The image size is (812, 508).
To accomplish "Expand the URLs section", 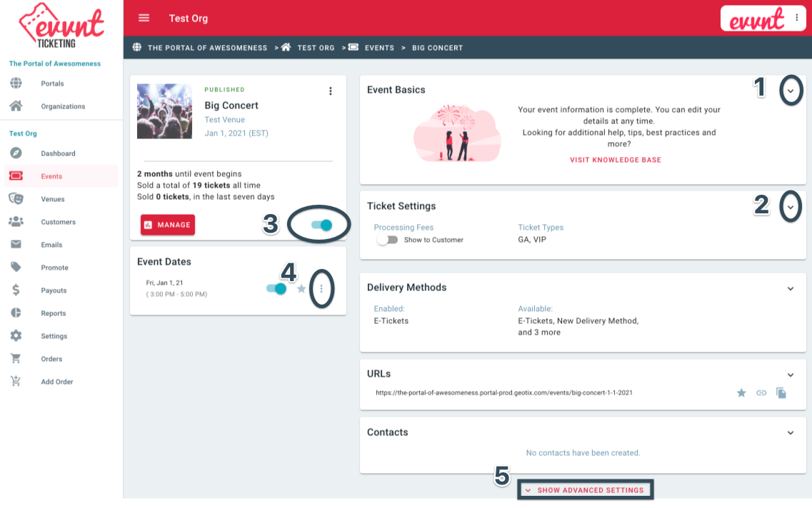I will (791, 375).
